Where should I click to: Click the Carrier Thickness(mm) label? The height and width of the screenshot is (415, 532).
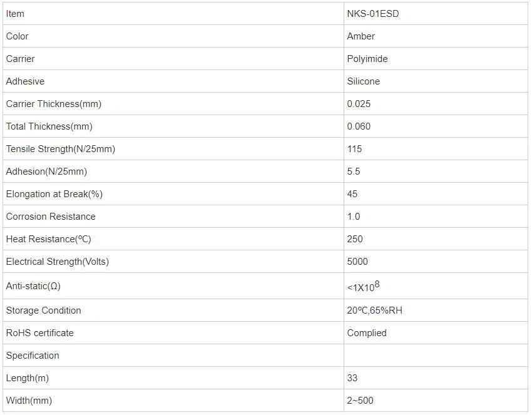[53, 104]
